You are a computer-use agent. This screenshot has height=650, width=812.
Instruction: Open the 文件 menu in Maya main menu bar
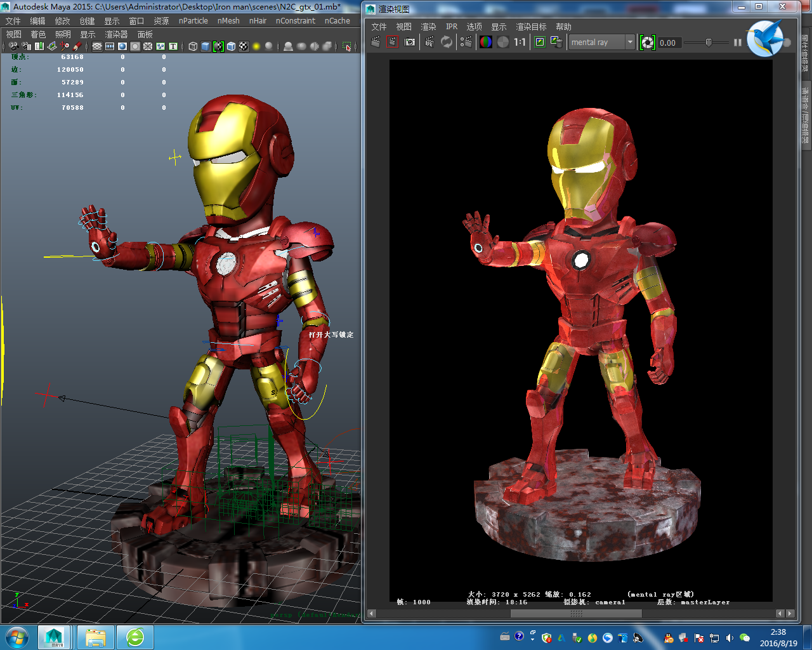(x=13, y=21)
